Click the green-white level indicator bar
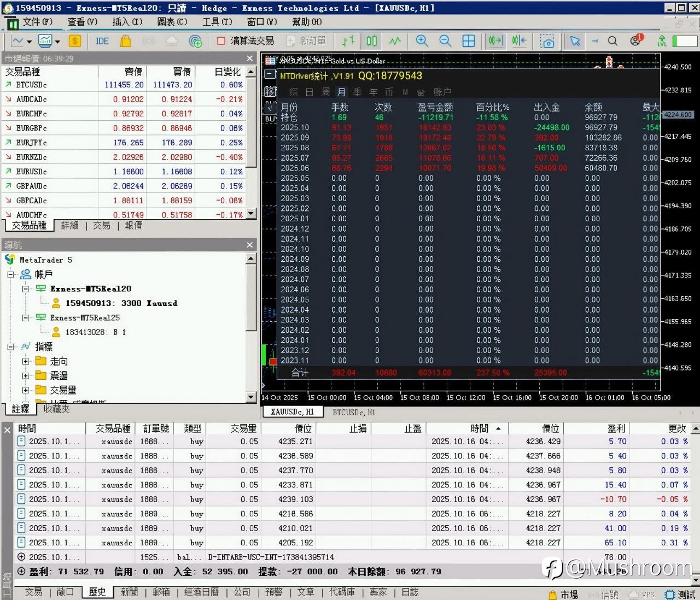The height and width of the screenshot is (600, 700). tap(685, 41)
